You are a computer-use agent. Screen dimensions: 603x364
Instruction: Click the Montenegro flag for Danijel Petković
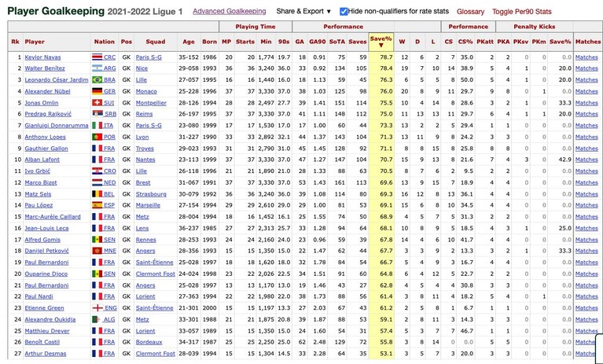pos(97,251)
